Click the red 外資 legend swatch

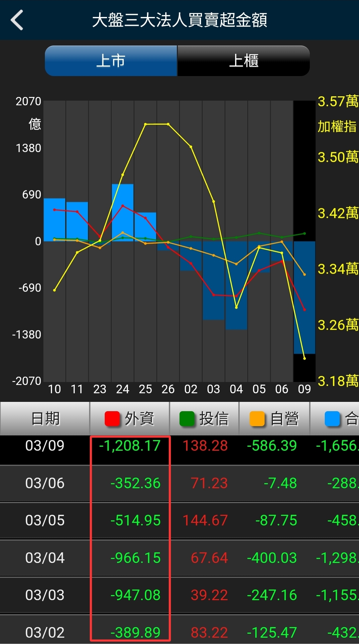coord(112,418)
